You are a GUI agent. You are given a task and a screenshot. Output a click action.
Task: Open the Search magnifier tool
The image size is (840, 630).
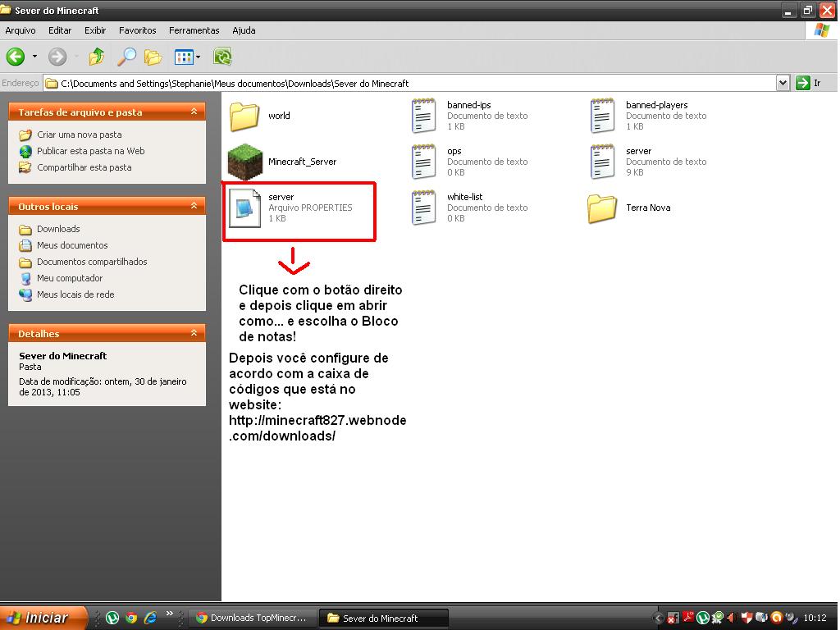coord(126,57)
